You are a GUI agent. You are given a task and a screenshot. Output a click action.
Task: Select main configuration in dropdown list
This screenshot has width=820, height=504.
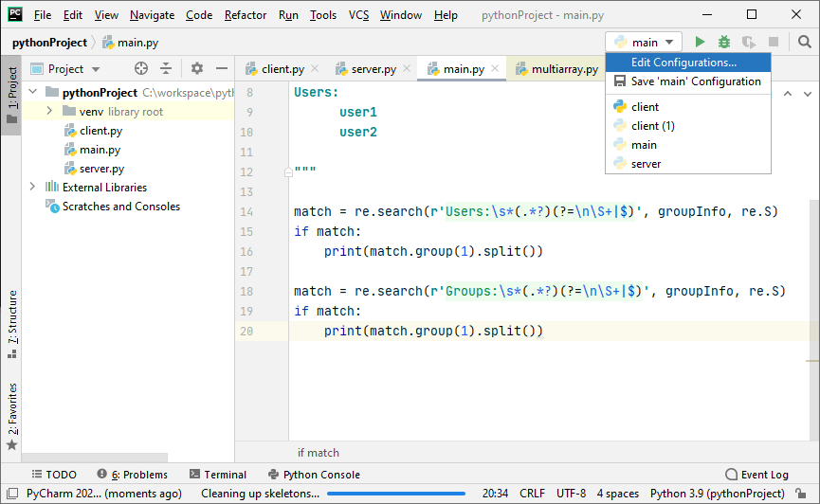[x=688, y=145]
